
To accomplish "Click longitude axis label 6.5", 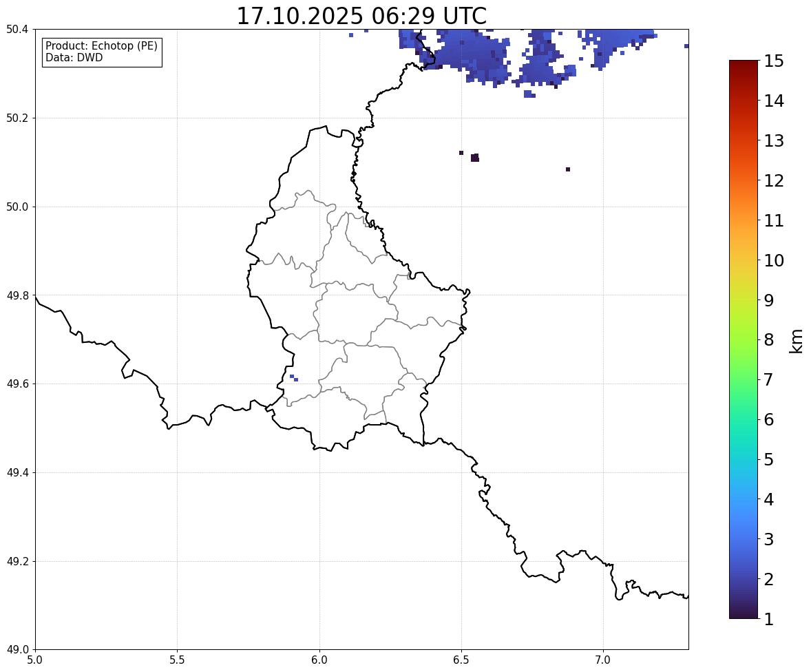I will click(x=461, y=660).
